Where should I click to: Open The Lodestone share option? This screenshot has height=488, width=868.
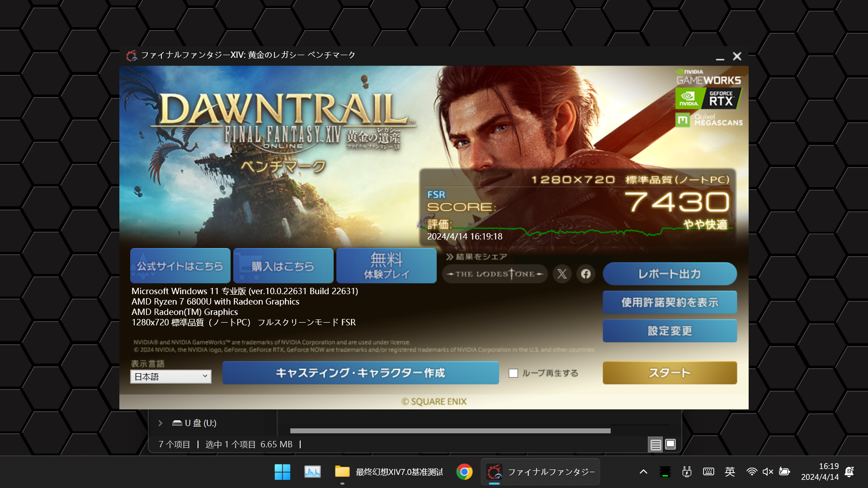pyautogui.click(x=494, y=274)
